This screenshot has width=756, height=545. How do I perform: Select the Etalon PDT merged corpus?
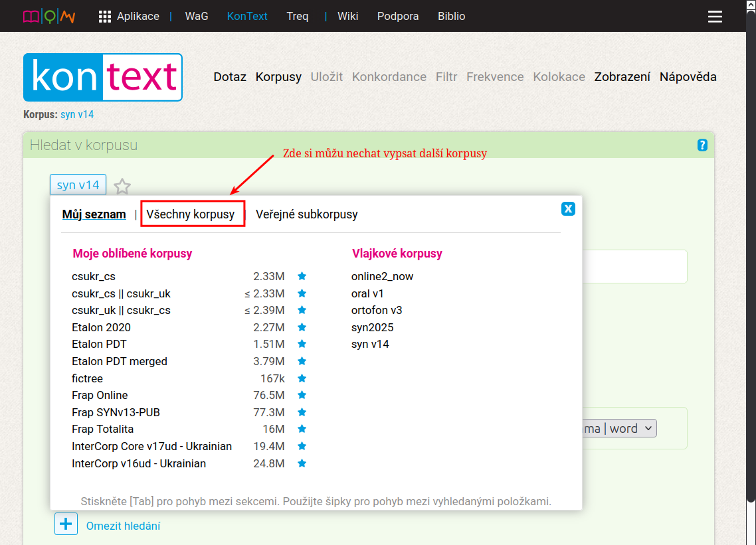pyautogui.click(x=120, y=361)
